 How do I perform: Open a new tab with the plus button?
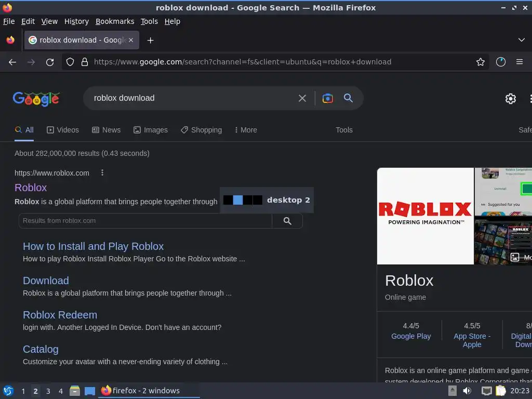[x=150, y=41]
